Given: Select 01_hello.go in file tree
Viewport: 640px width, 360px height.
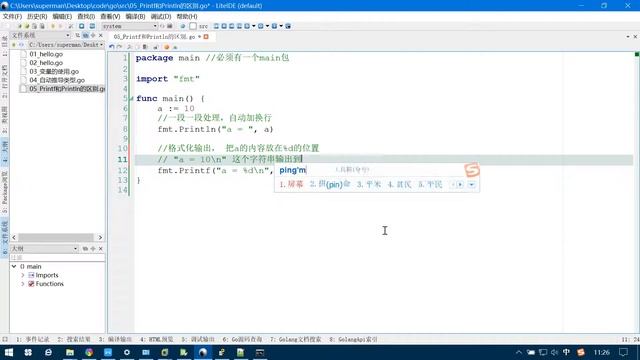Looking at the screenshot, I should pyautogui.click(x=46, y=54).
